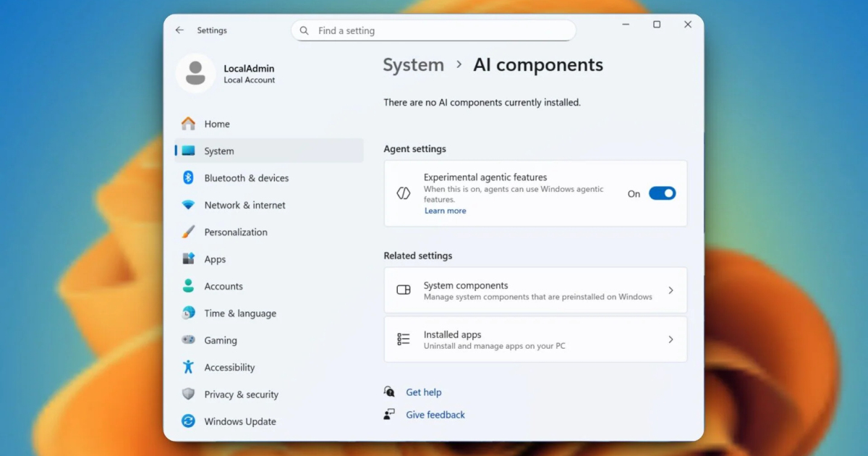This screenshot has height=456, width=868.
Task: Open the Learn more link
Action: coord(445,211)
